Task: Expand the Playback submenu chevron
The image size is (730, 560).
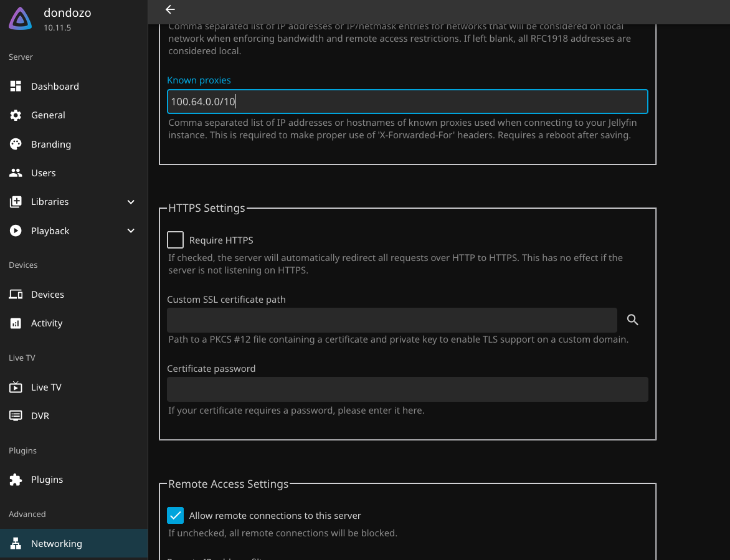Action: [131, 231]
